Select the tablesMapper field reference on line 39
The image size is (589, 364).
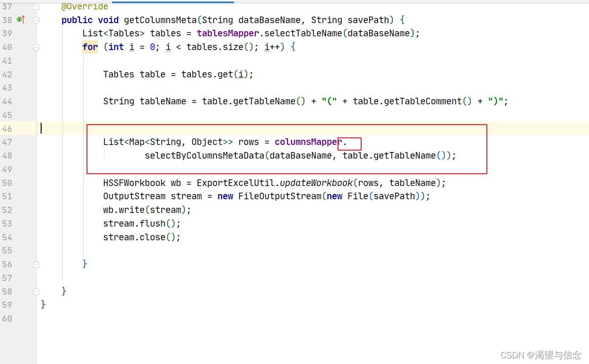point(227,33)
